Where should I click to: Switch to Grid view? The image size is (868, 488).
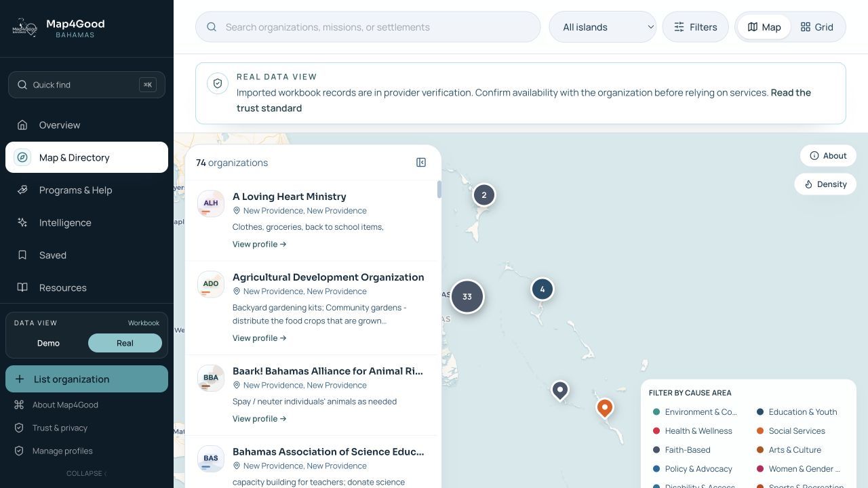[816, 27]
